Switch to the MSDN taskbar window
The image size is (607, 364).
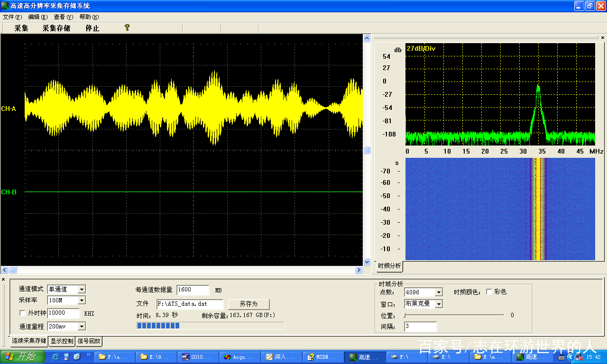coord(322,357)
